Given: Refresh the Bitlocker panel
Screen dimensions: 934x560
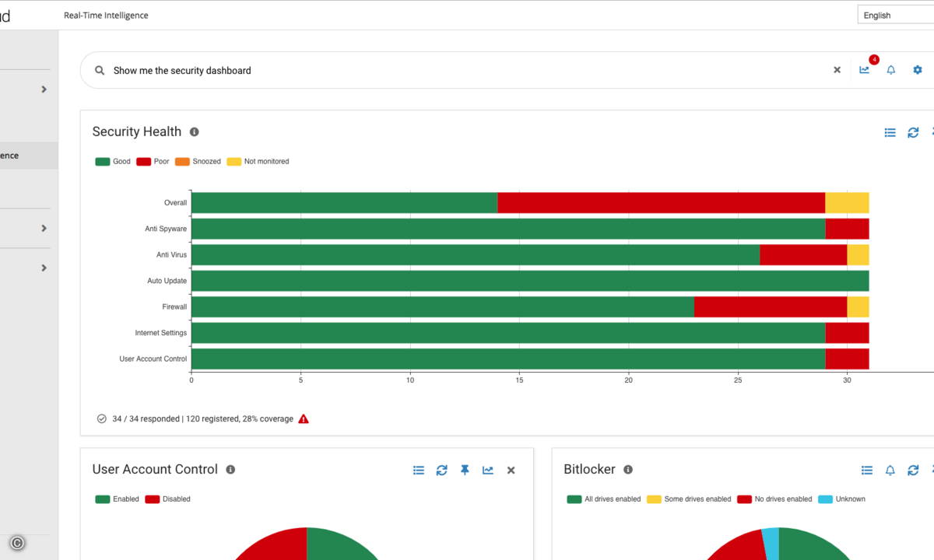Looking at the screenshot, I should [x=913, y=471].
